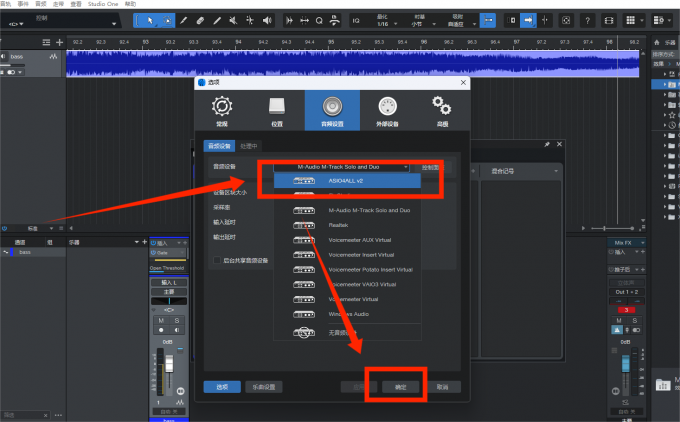Select the 外部设备 external devices icon
Viewport: 680px width, 422px height.
(x=388, y=112)
